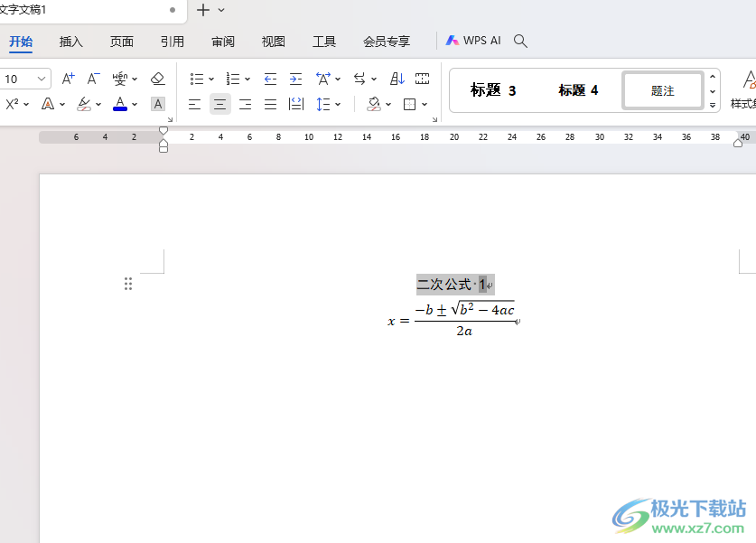
Task: Click the search magnifier icon
Action: tap(520, 41)
